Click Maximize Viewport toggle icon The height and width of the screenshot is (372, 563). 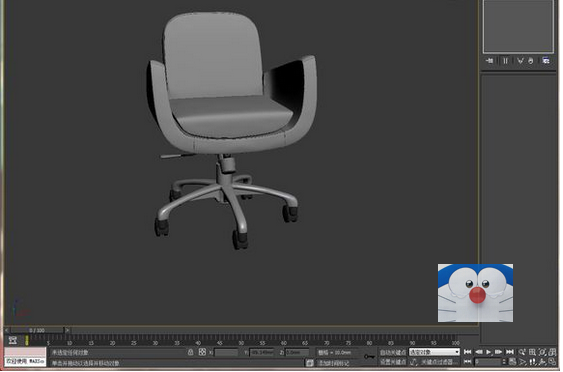coord(553,362)
